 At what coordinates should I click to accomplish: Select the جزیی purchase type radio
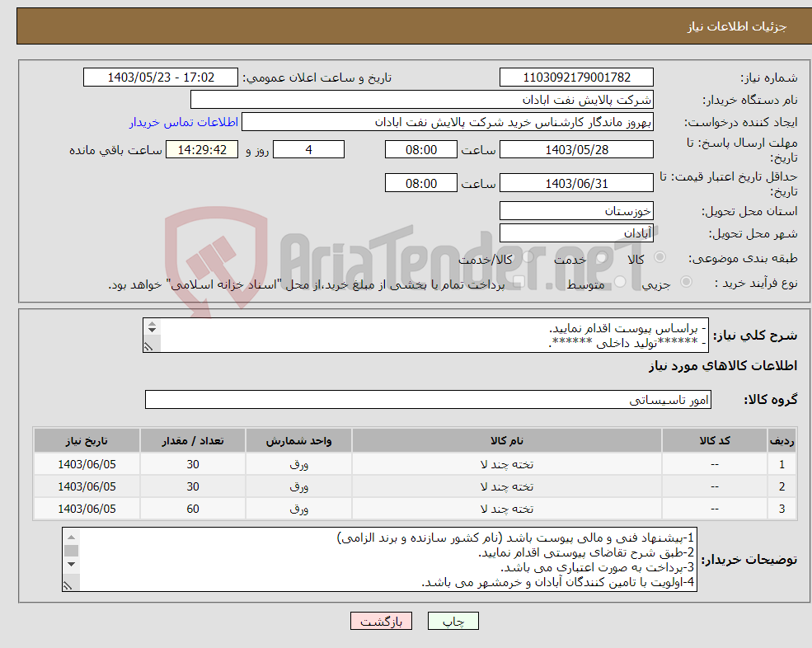[686, 282]
